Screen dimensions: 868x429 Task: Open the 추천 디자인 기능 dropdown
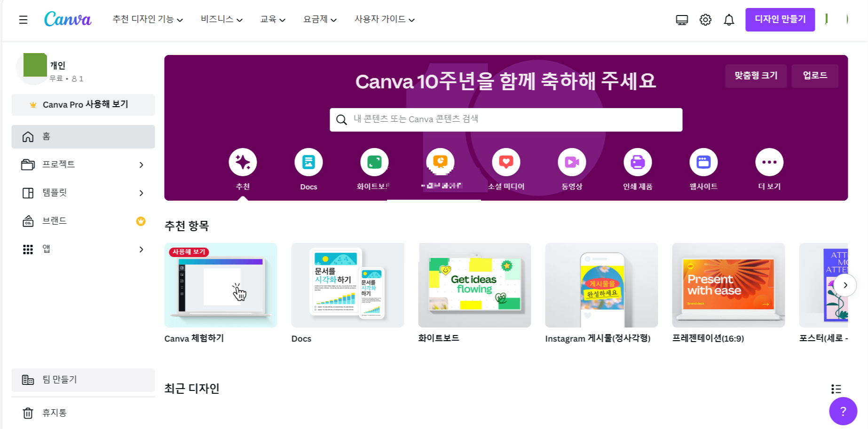pos(148,19)
